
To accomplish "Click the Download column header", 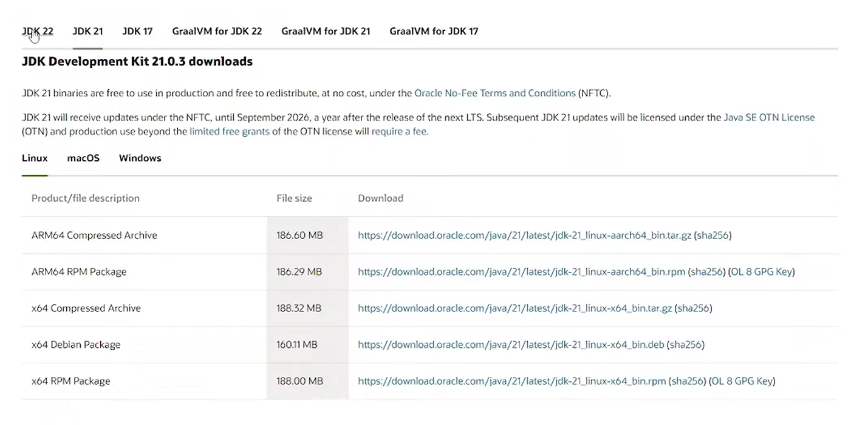I will click(380, 199).
